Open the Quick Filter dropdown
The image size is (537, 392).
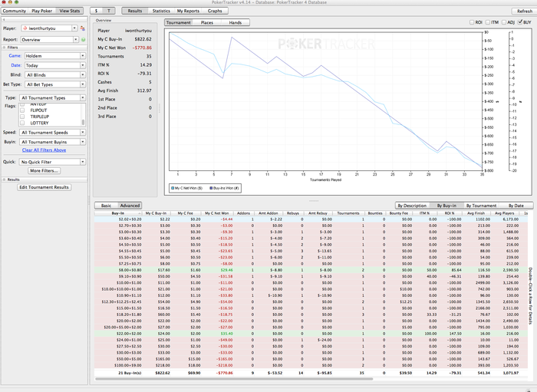(x=52, y=163)
